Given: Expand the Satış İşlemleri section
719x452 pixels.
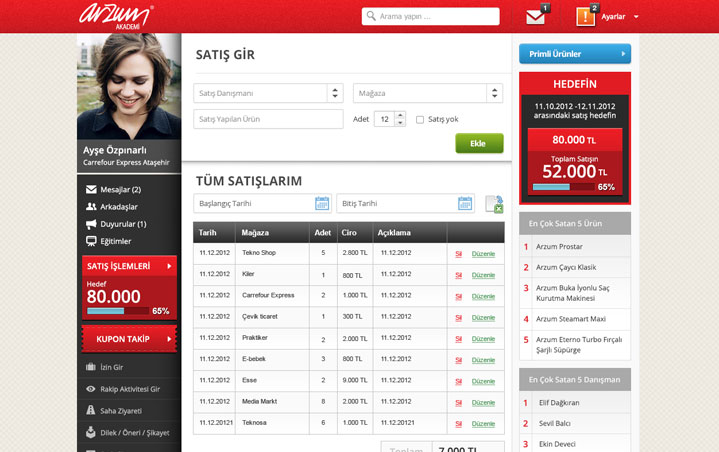Looking at the screenshot, I should [x=129, y=266].
